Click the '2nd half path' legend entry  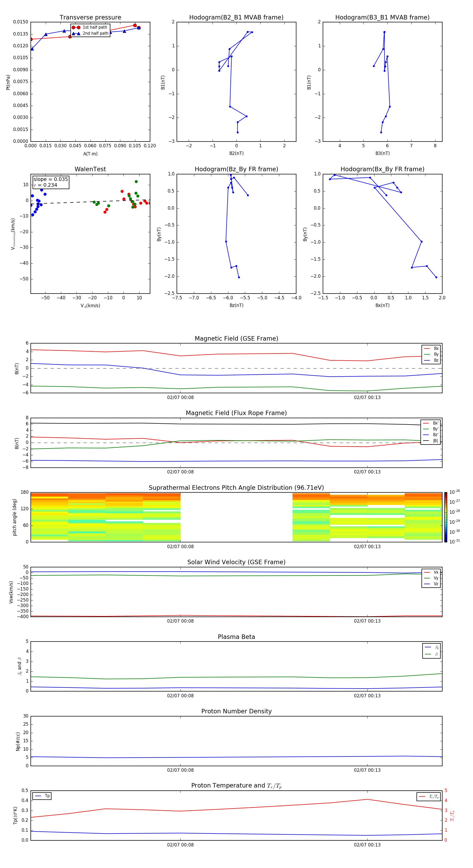[90, 33]
